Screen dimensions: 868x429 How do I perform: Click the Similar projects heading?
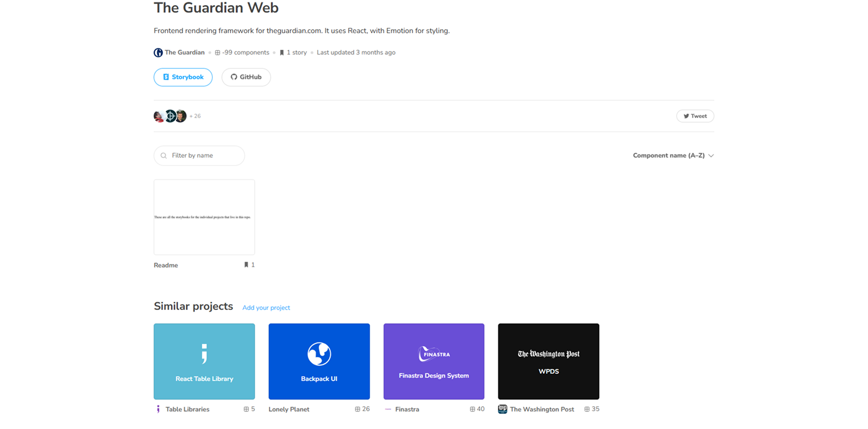pos(193,306)
